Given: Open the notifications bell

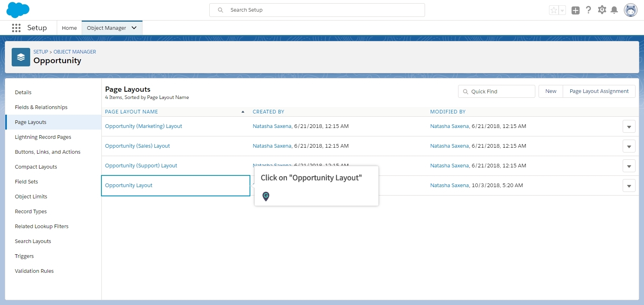Looking at the screenshot, I should pos(614,10).
